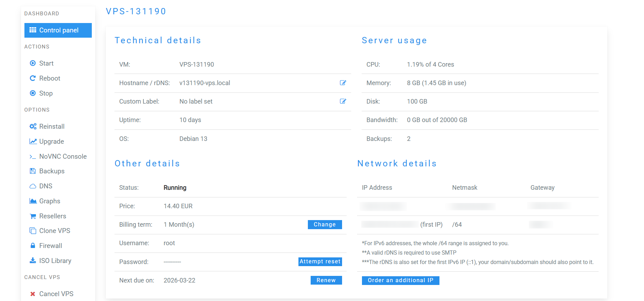Click the Reboot circular arrow icon
The height and width of the screenshot is (301, 644).
click(x=33, y=78)
